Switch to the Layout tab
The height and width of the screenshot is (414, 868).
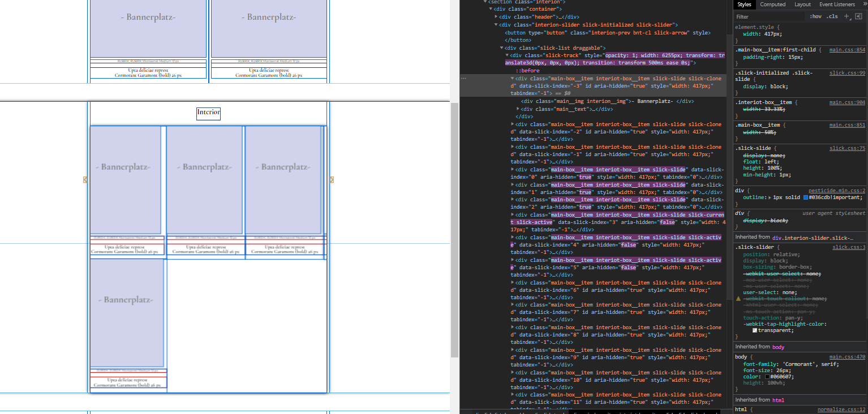[802, 5]
